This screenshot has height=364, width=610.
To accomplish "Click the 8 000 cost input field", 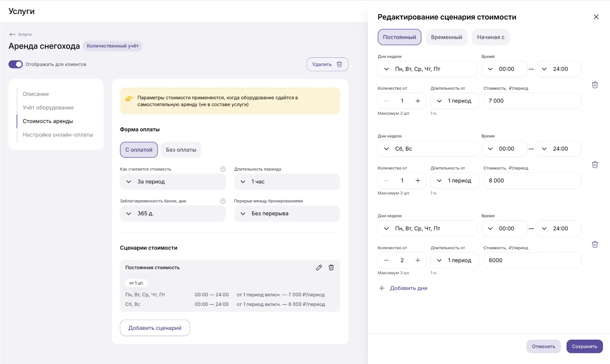I will 532,181.
